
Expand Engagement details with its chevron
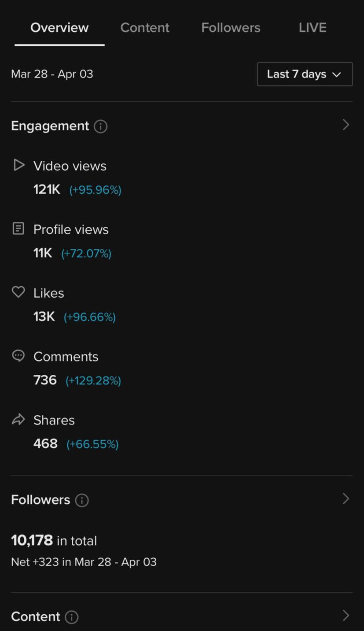[346, 125]
